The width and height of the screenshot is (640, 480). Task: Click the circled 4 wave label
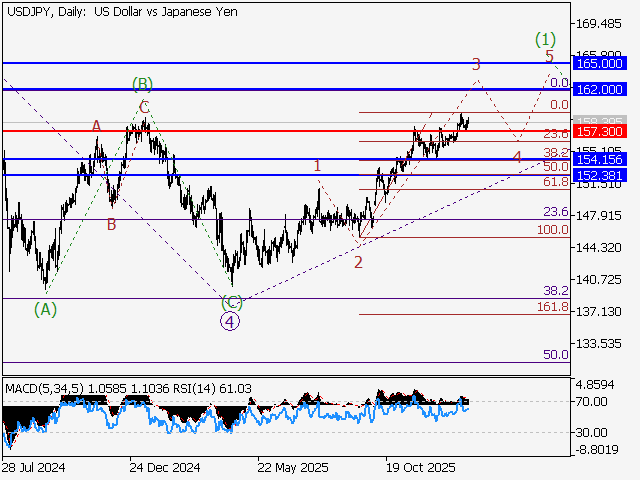coord(230,322)
